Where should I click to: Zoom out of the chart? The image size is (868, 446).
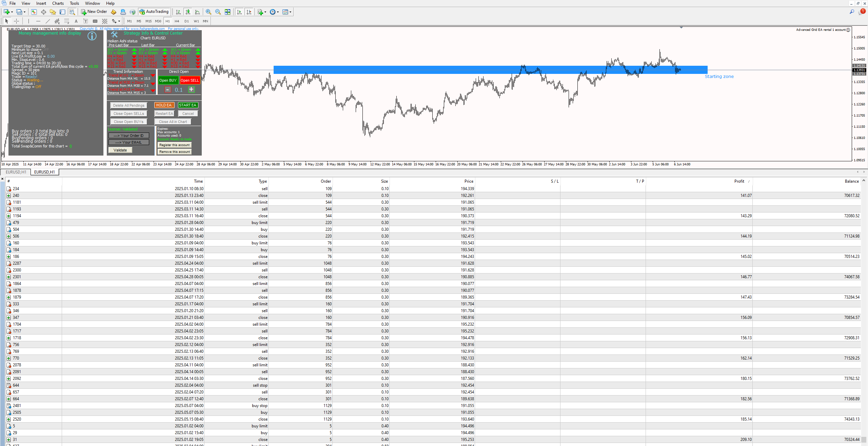[x=218, y=12]
